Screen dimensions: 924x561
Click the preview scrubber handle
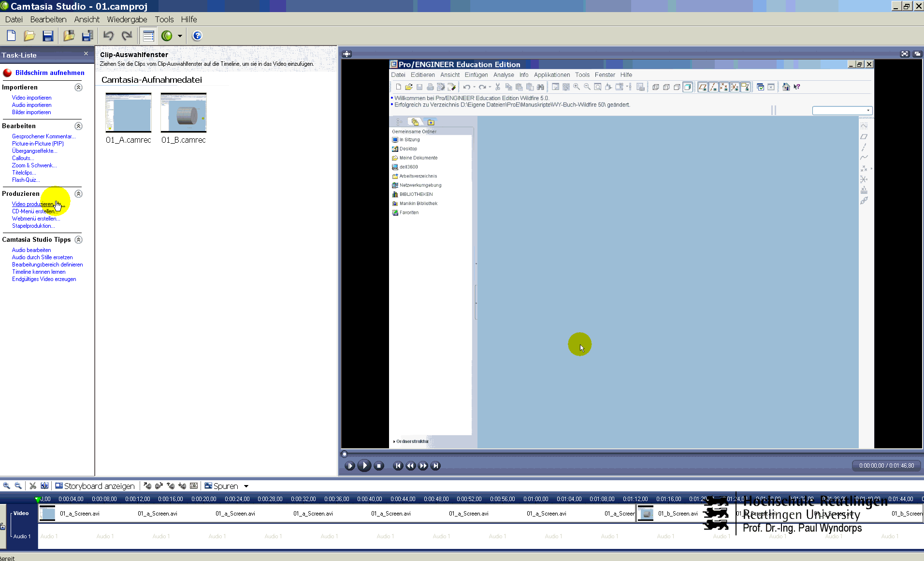coord(345,454)
